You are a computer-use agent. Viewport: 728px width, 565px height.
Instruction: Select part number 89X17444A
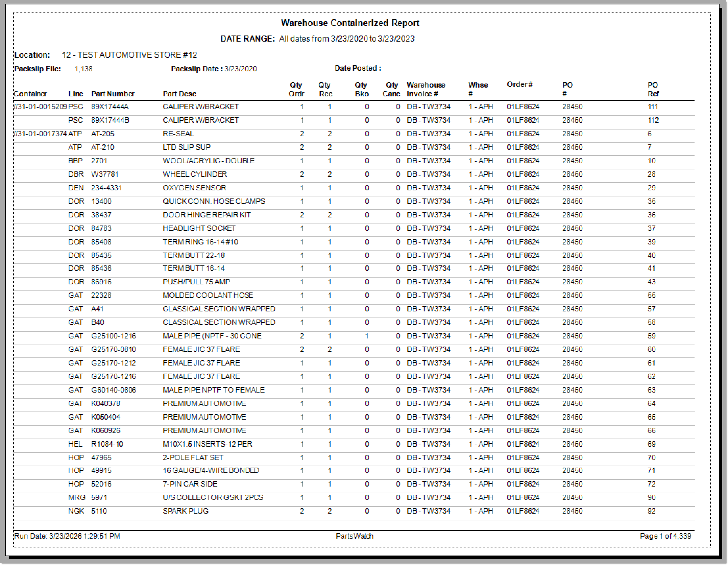pos(110,107)
